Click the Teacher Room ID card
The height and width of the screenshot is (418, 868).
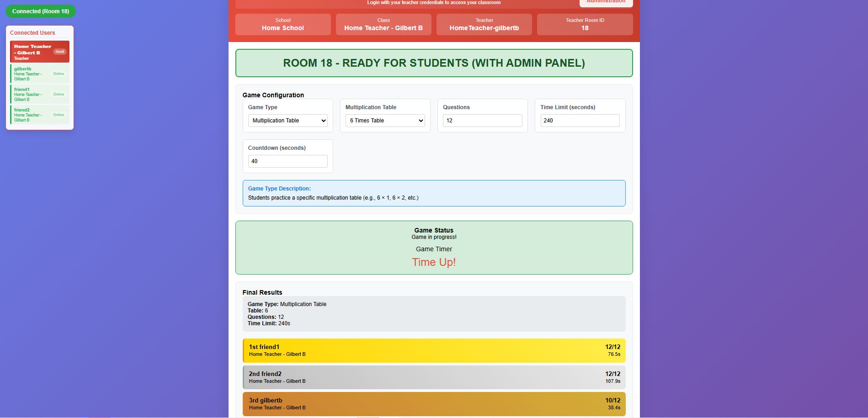coord(585,24)
